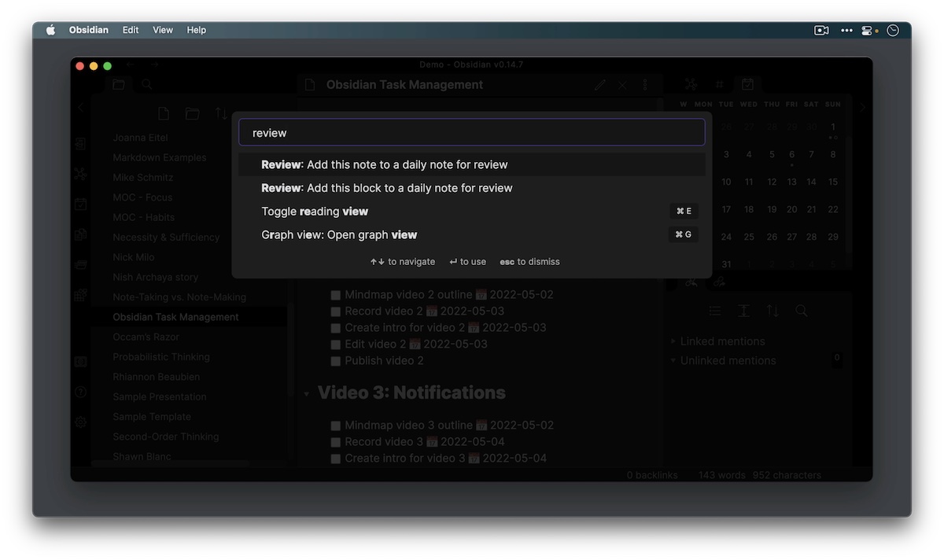Select Graph view: Open graph view command
Image resolution: width=944 pixels, height=560 pixels.
tap(472, 234)
